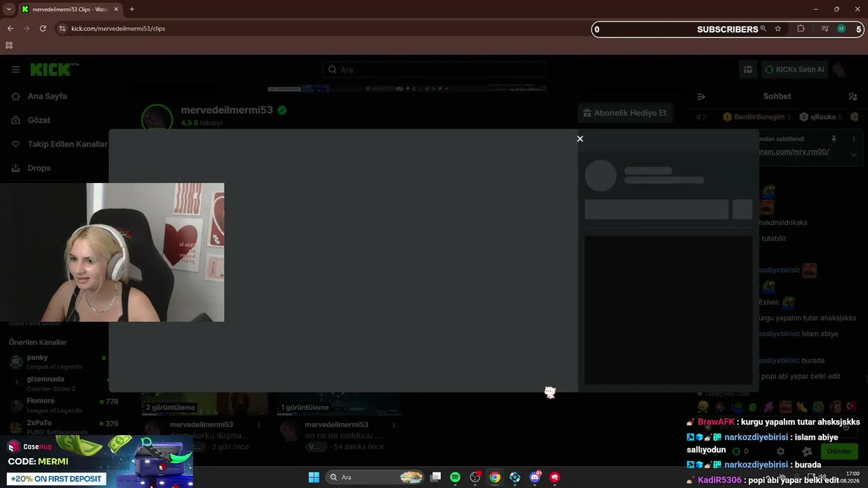This screenshot has height=488, width=868.
Task: Expand the pinned message chevron
Action: point(854,155)
